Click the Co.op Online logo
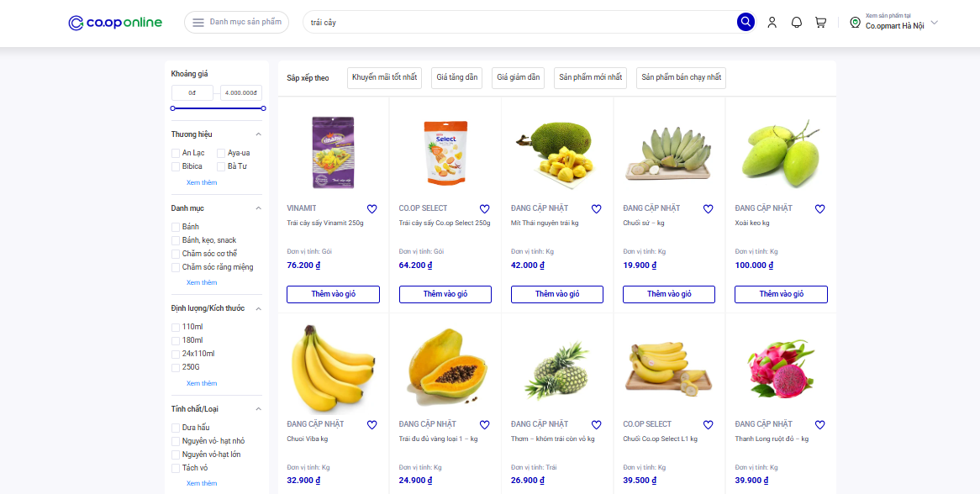This screenshot has height=494, width=980. tap(116, 23)
